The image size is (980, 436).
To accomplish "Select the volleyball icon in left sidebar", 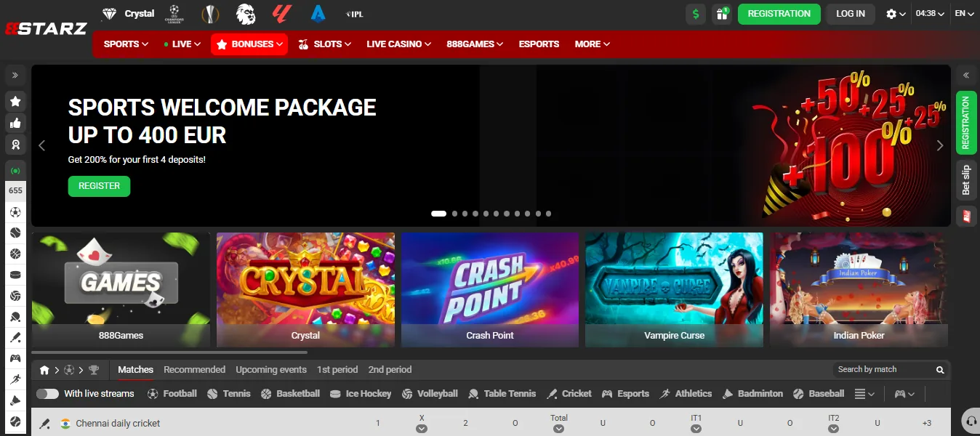I will pyautogui.click(x=15, y=296).
